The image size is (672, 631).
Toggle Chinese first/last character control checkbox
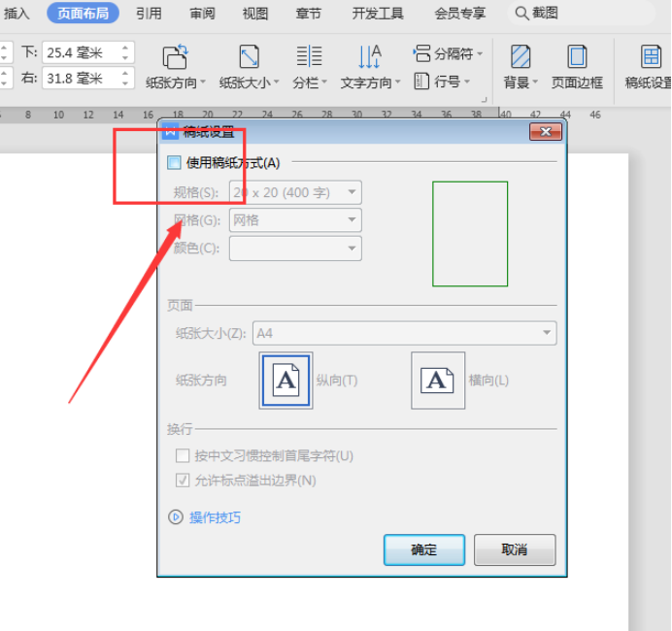tap(182, 455)
